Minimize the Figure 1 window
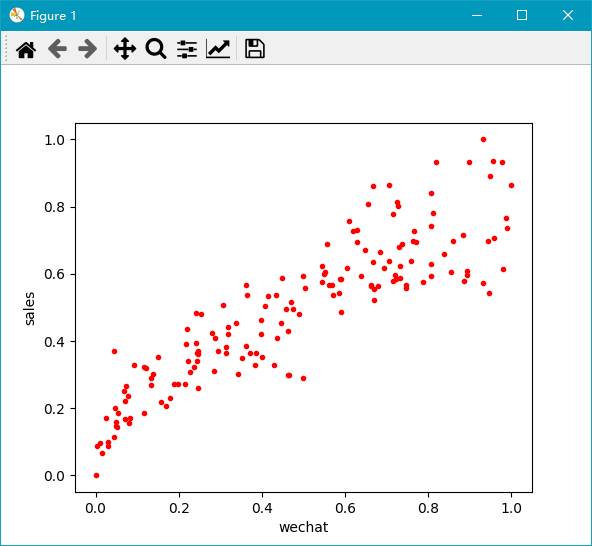The height and width of the screenshot is (546, 592). (x=477, y=15)
